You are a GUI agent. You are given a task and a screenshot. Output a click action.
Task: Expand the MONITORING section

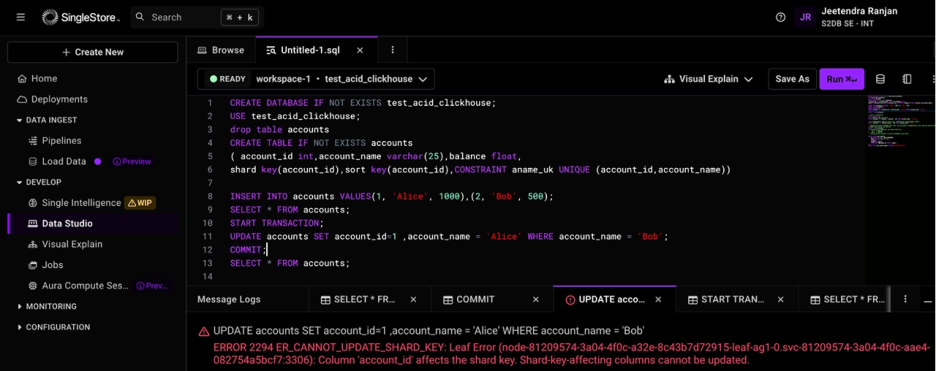point(47,307)
